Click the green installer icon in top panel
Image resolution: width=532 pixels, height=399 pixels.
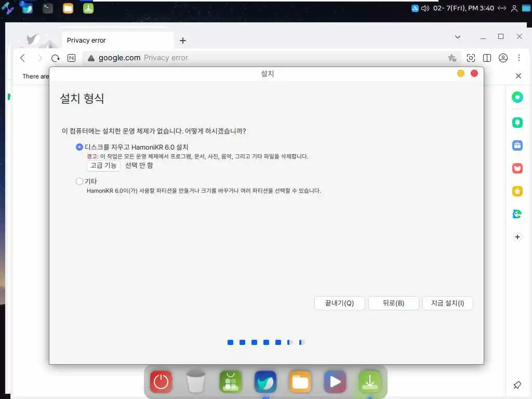pos(88,8)
